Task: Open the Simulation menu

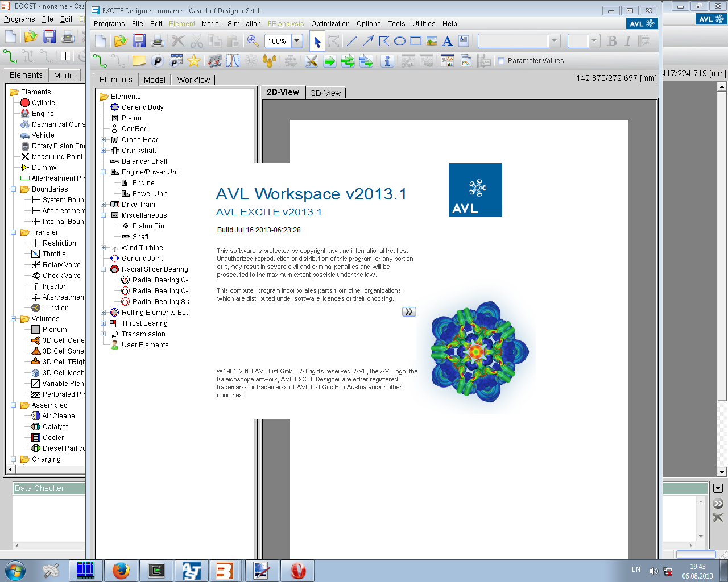Action: coord(244,24)
